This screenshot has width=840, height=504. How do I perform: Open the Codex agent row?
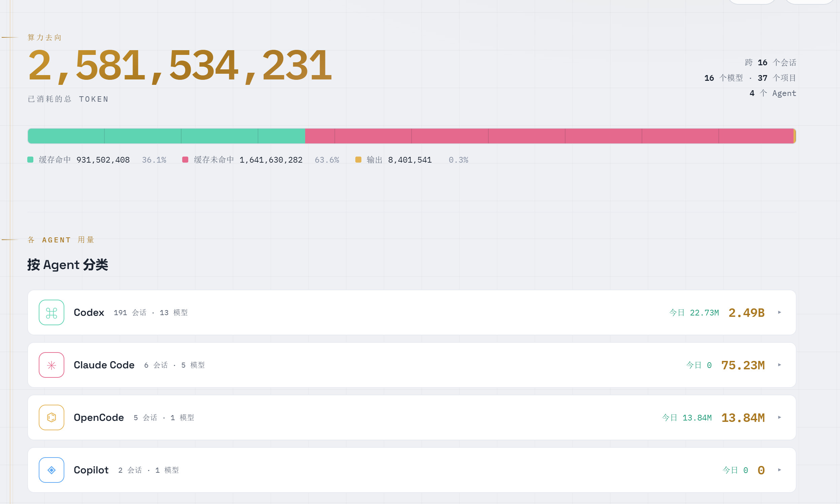[412, 312]
